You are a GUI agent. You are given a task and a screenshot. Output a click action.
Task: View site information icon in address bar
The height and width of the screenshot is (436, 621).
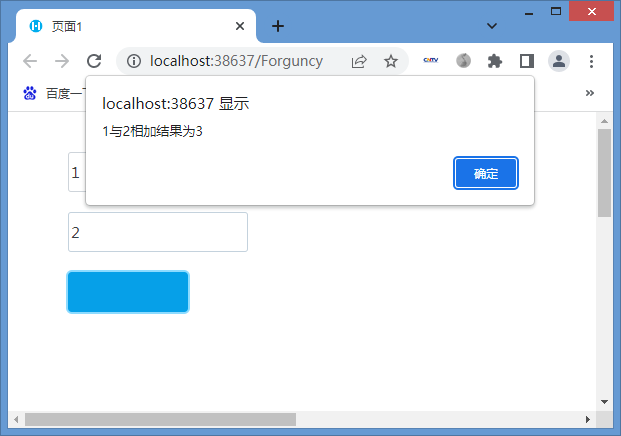pyautogui.click(x=134, y=61)
